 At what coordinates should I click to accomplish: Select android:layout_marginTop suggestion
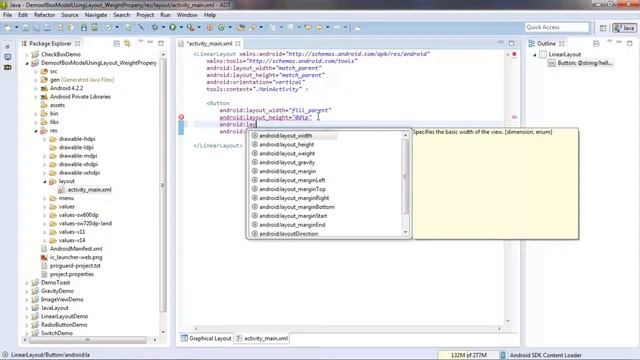[292, 189]
